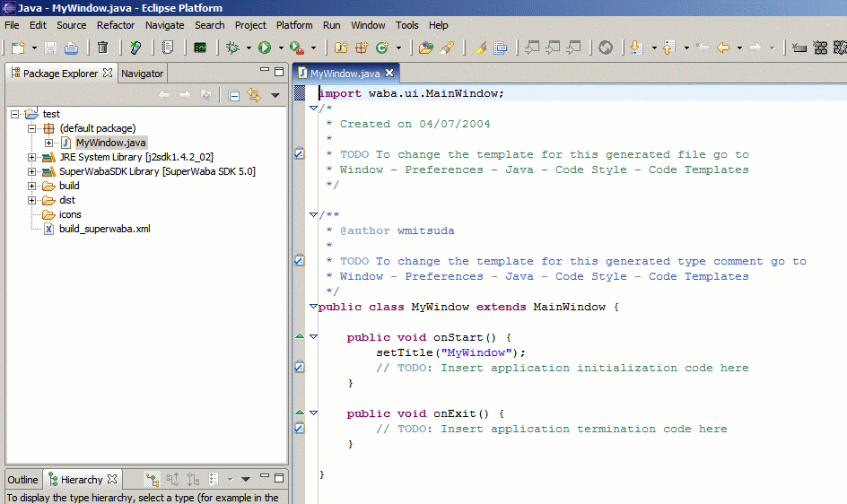Expand the JRE System Library node
Screen dimensions: 847x504
pos(32,157)
